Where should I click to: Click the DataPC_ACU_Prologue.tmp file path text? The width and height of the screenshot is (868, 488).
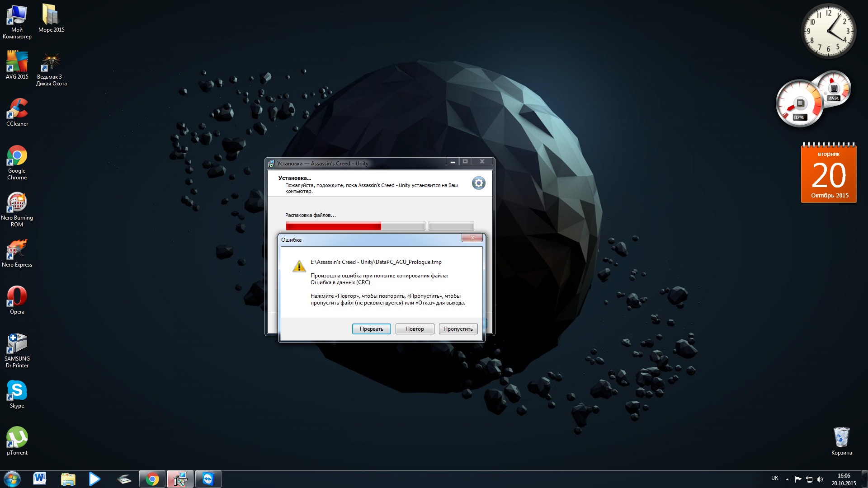click(x=376, y=262)
